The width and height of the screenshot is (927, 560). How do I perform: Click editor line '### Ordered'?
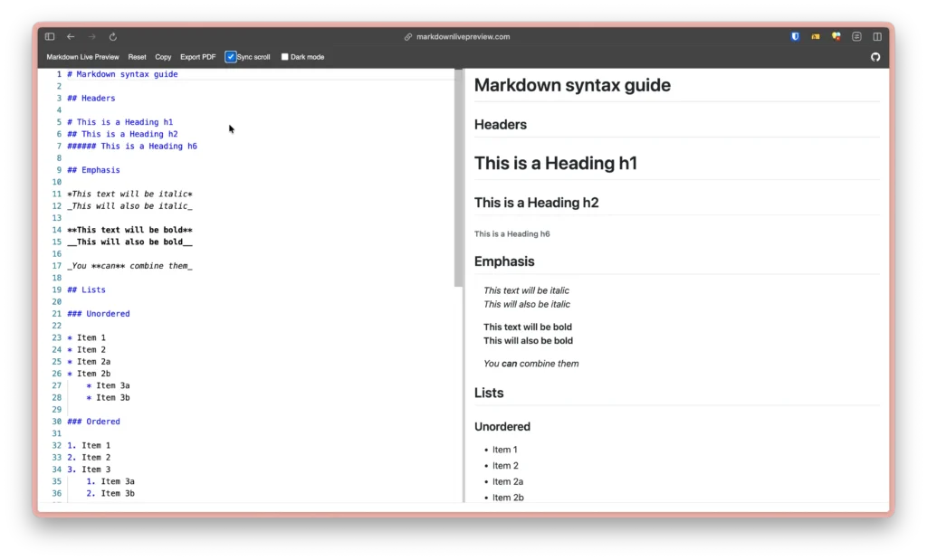[93, 422]
